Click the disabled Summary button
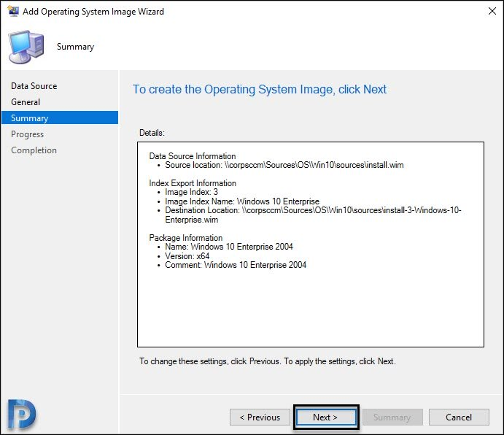Image resolution: width=504 pixels, height=435 pixels. click(392, 417)
